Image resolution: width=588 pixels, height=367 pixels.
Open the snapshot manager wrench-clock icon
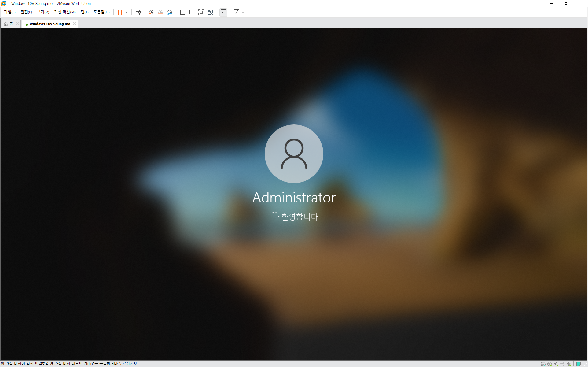point(170,12)
